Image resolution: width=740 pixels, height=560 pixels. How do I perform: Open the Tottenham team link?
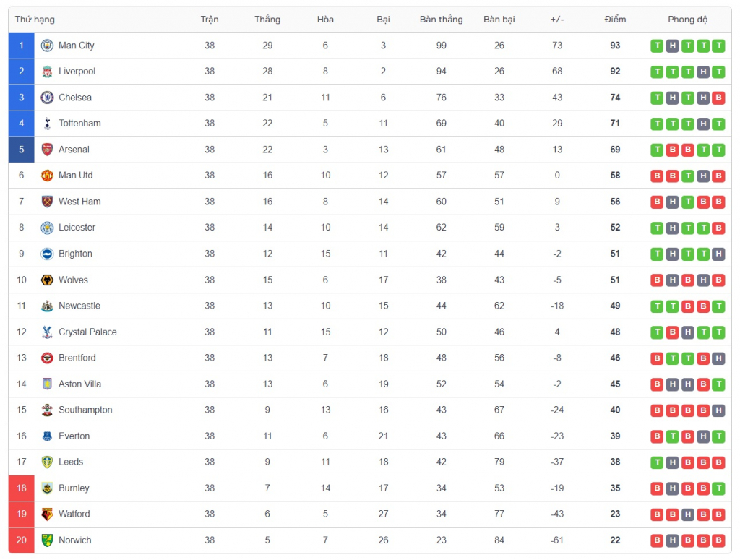tap(79, 123)
